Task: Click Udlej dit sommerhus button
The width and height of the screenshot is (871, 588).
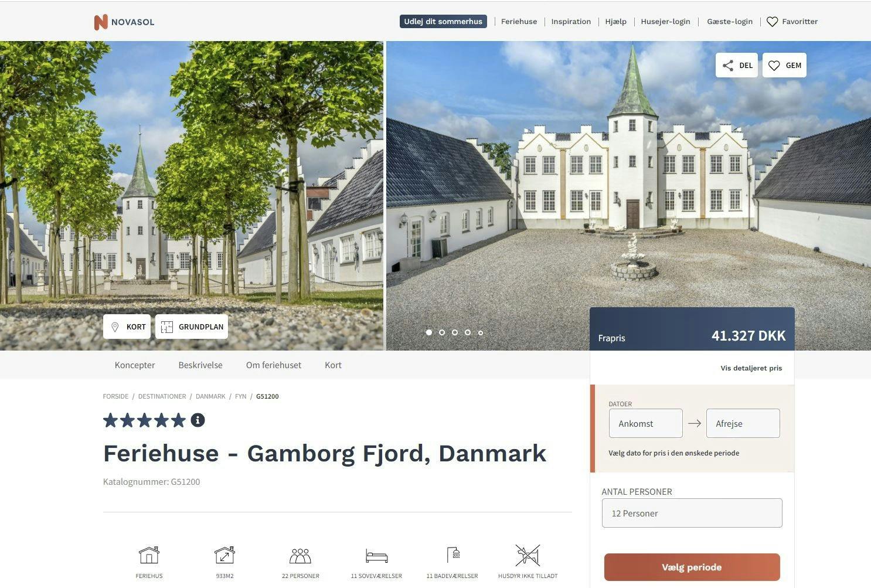Action: [x=443, y=21]
